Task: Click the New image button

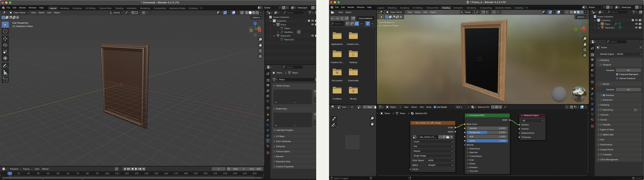Action: tap(368, 107)
